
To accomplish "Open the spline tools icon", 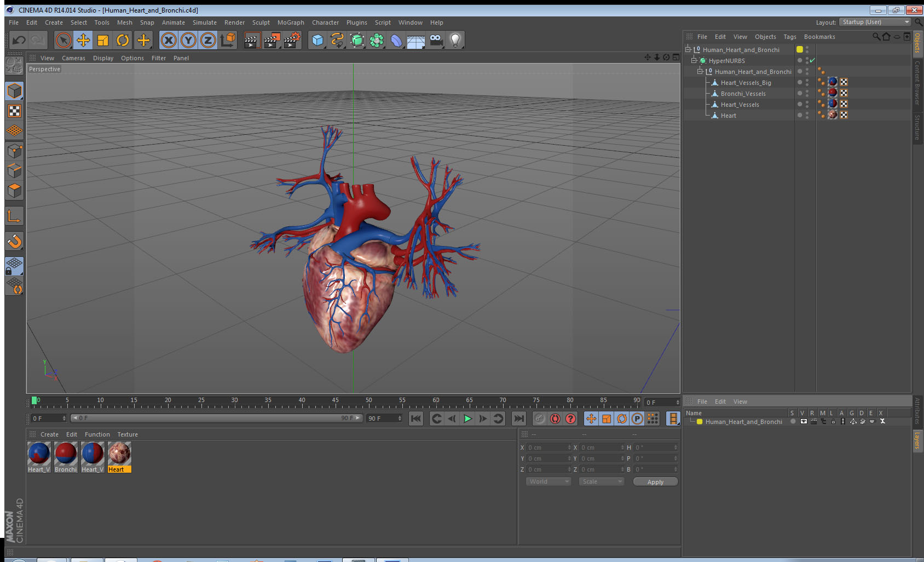I will coord(337,40).
